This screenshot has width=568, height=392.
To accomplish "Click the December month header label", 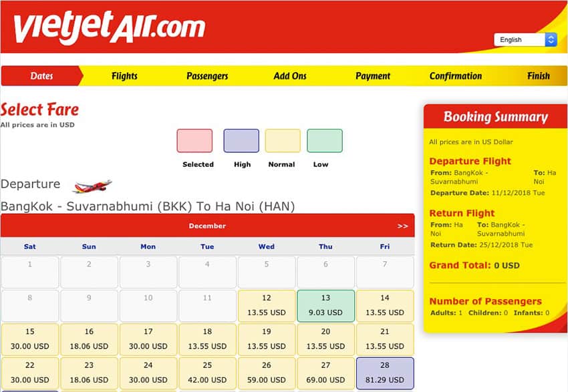I will [x=207, y=226].
